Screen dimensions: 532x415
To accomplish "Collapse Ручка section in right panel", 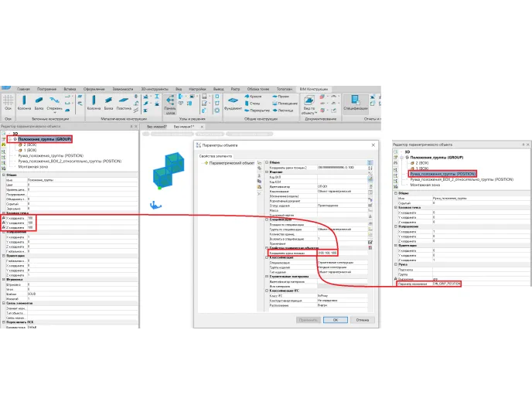I will (396, 264).
